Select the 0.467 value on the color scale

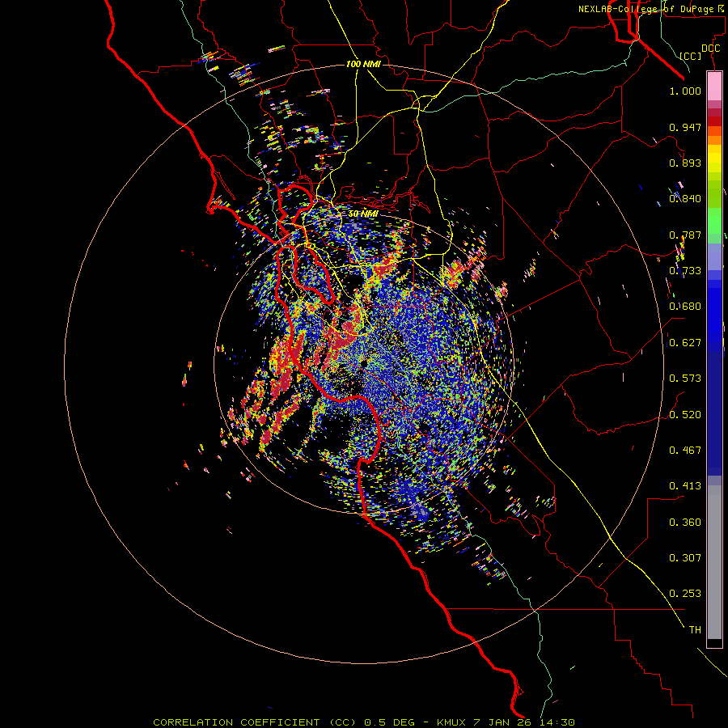pyautogui.click(x=685, y=451)
